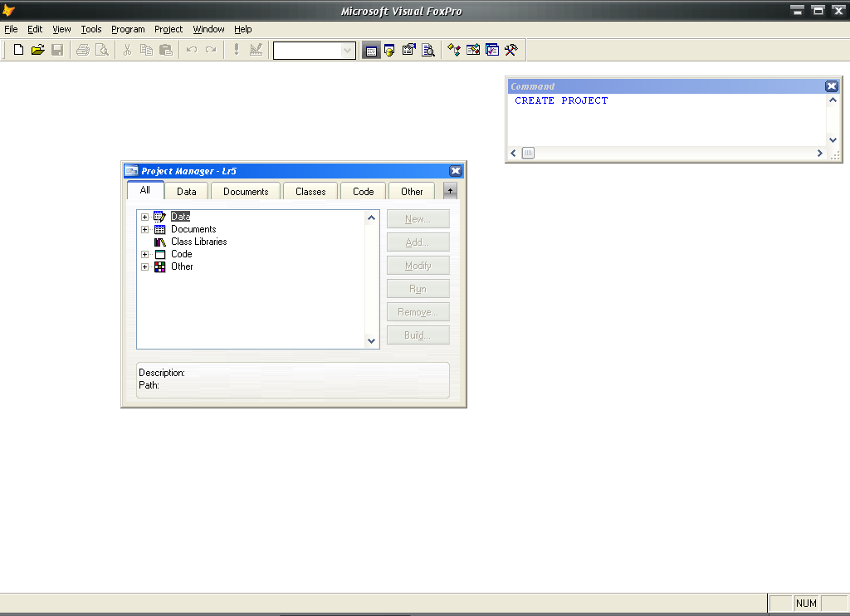Open the Edit menu
The width and height of the screenshot is (850, 616).
click(35, 29)
